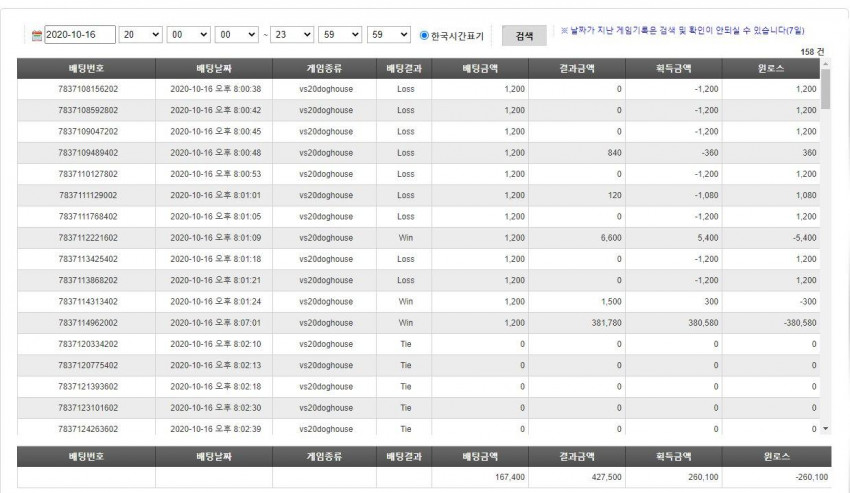Click the 배팅금액 column header
Screen dimensions: 850x493
[480, 69]
